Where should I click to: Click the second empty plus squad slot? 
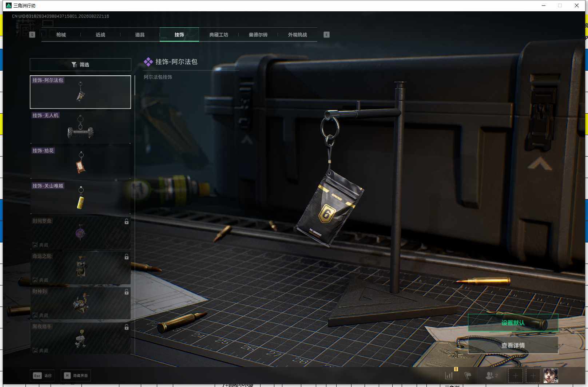pyautogui.click(x=533, y=375)
